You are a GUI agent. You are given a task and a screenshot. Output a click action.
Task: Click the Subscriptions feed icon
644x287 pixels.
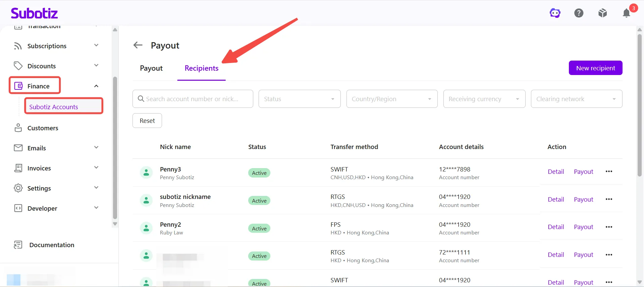(18, 46)
